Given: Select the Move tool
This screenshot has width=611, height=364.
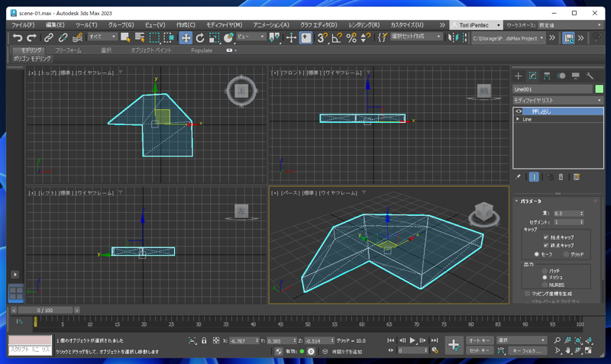Looking at the screenshot, I should click(186, 37).
